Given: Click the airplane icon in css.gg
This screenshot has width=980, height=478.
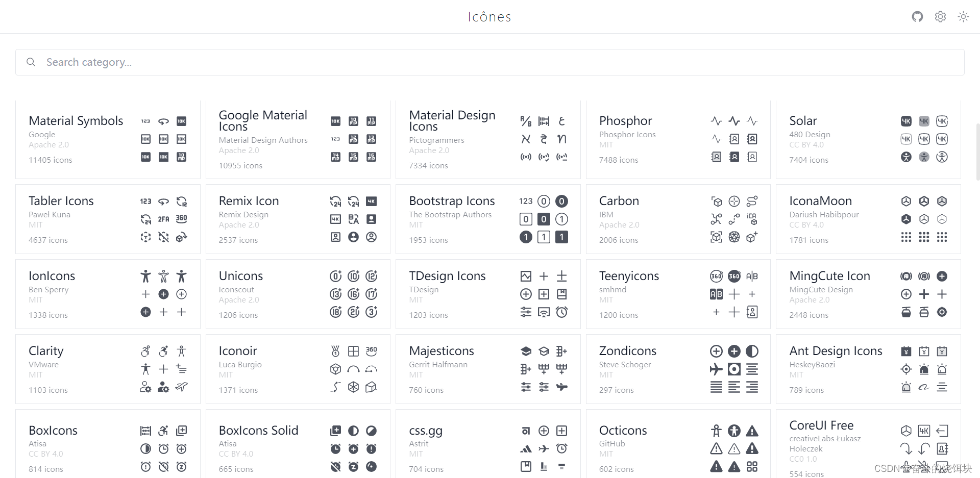Looking at the screenshot, I should click(x=544, y=449).
